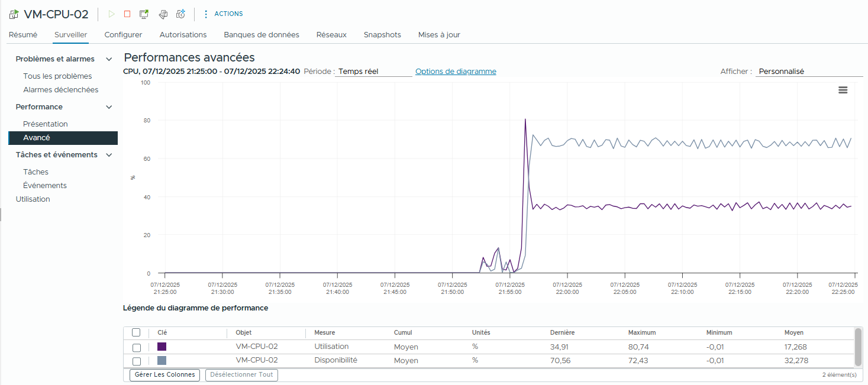The image size is (868, 385).
Task: Click the red power off icon
Action: click(x=127, y=14)
